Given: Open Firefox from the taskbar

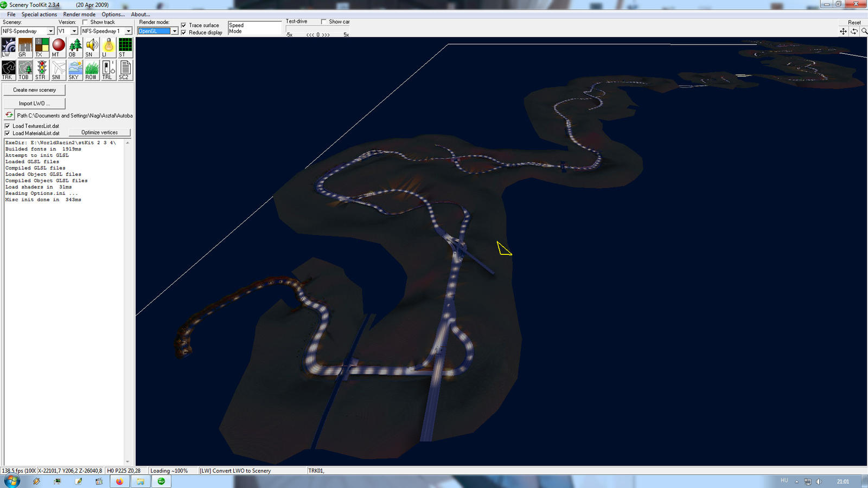Looking at the screenshot, I should pos(119,481).
